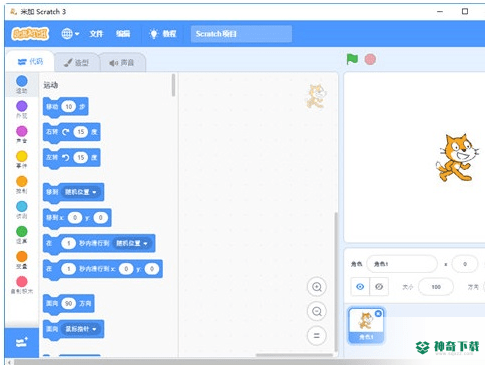Click the sprite name field 角色1
The image size is (489, 365).
click(402, 264)
